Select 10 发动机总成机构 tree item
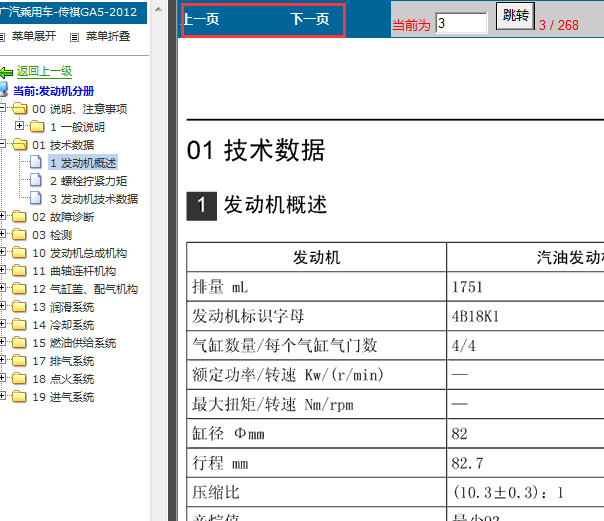 click(80, 253)
